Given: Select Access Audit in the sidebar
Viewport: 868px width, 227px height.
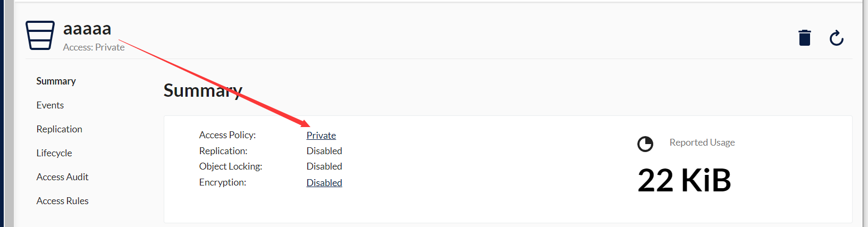Looking at the screenshot, I should (62, 176).
